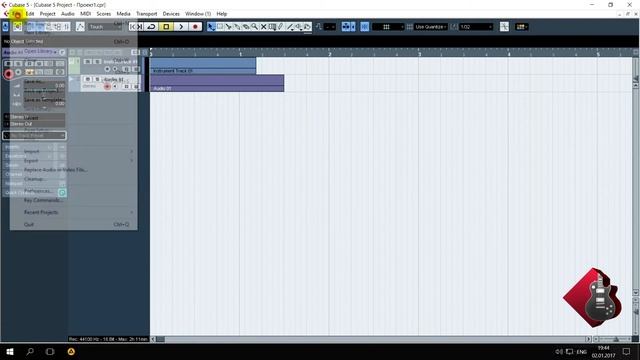Open Key Commands from the File menu
640x360 pixels.
click(73, 200)
